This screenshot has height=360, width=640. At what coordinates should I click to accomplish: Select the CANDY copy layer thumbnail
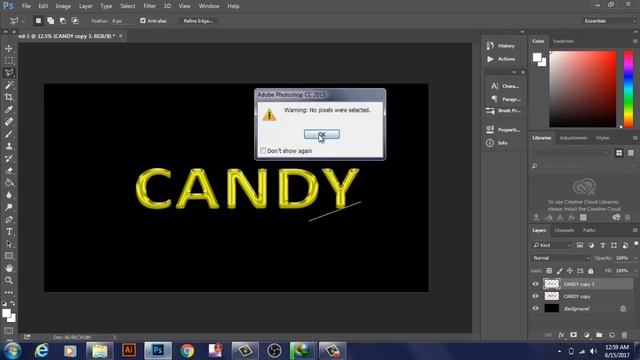tap(551, 296)
